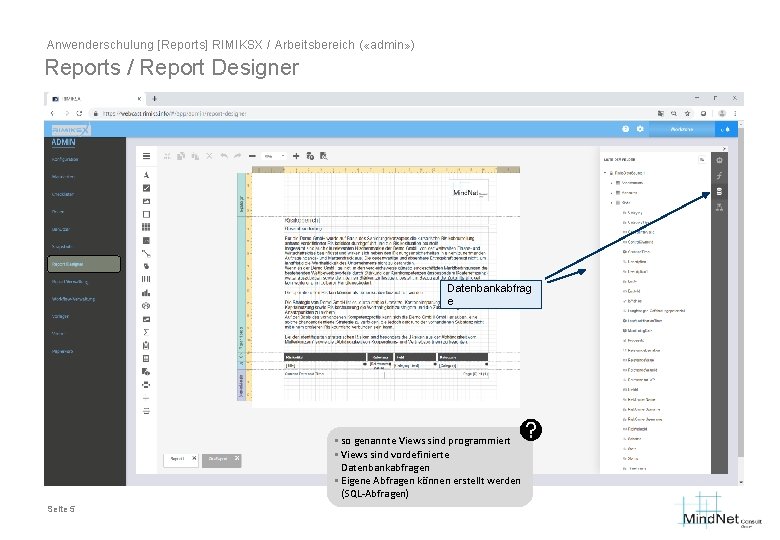Image resolution: width=780 pixels, height=540 pixels.
Task: Click the field list search icon
Action: 702,160
